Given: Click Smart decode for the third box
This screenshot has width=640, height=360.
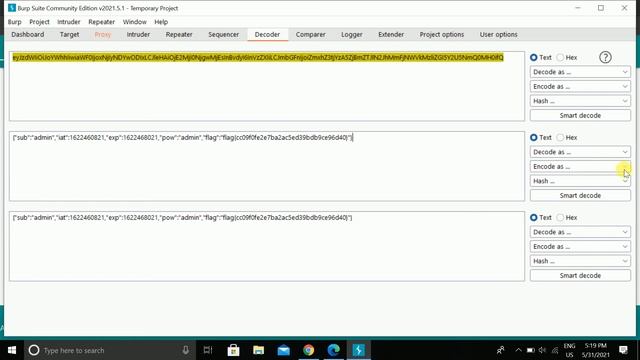Looking at the screenshot, I should 580,276.
